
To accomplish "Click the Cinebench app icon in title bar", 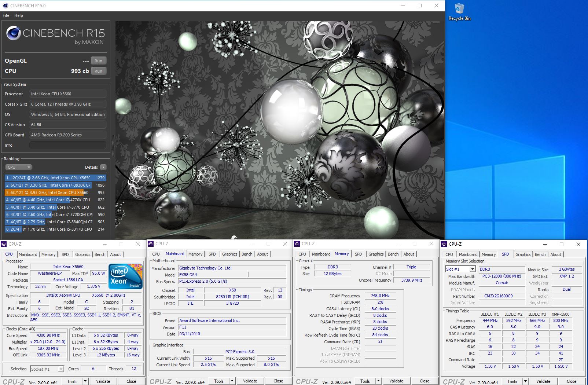I will tap(5, 5).
